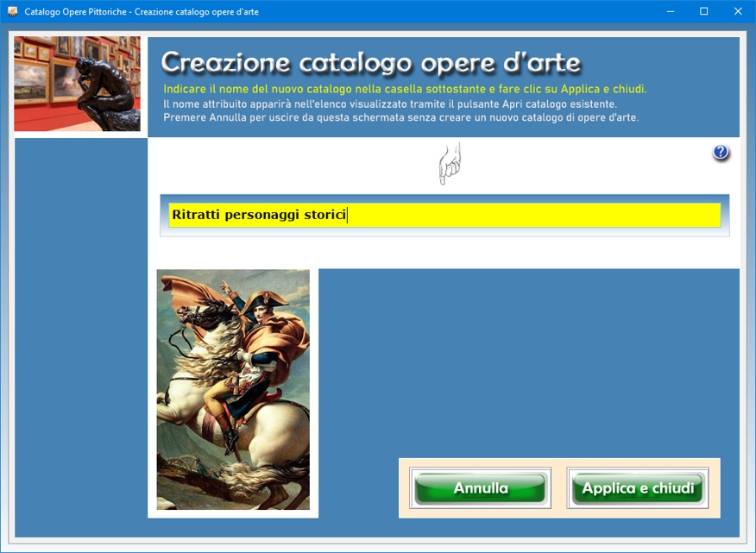The height and width of the screenshot is (553, 756).
Task: Click the yellow instruction line 'Indicare il nome del nuovo catalogo'
Action: pyautogui.click(x=405, y=89)
